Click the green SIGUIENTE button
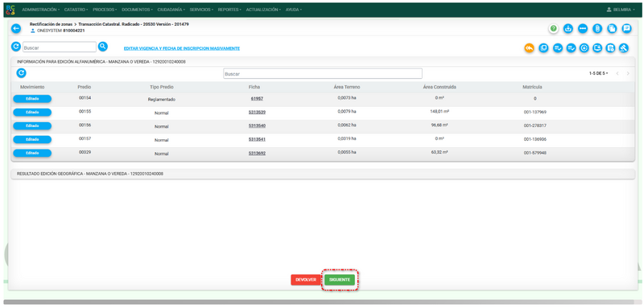Viewport: 644px width, 308px height. pyautogui.click(x=340, y=280)
